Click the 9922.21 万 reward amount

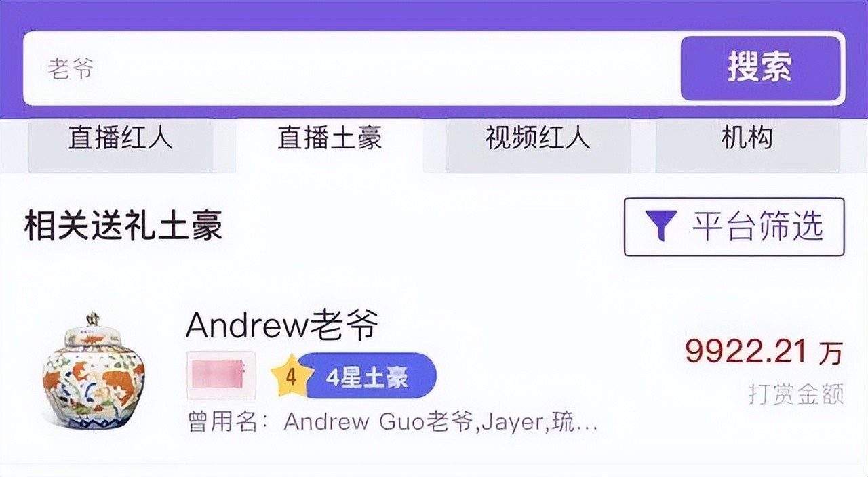[x=764, y=352]
